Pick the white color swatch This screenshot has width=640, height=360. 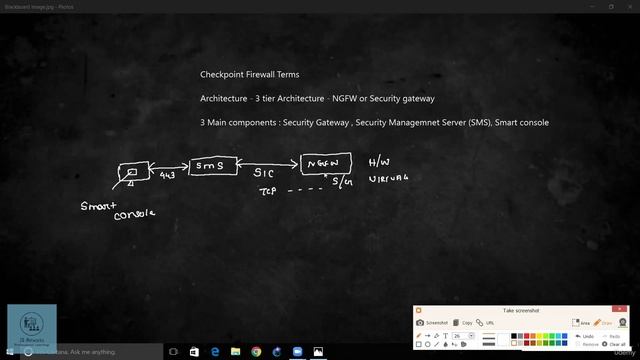(514, 343)
